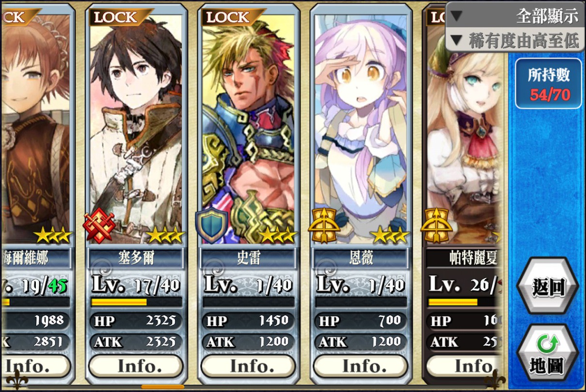Open Info. for 恩薇

(x=361, y=366)
